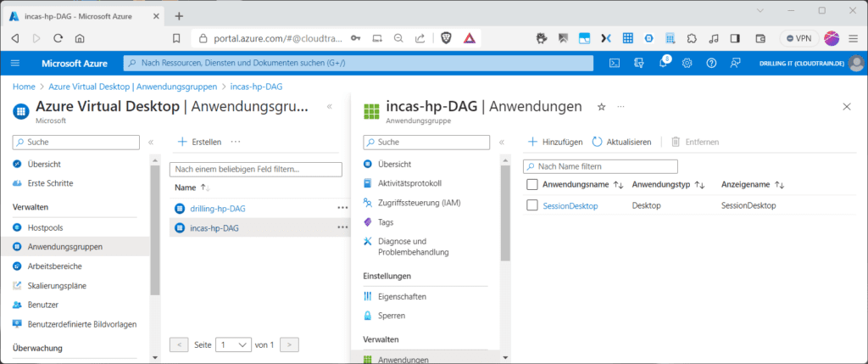
Task: Click Azure Virtual Desktop | Anwendungsgruppen breadcrumb
Action: [132, 87]
